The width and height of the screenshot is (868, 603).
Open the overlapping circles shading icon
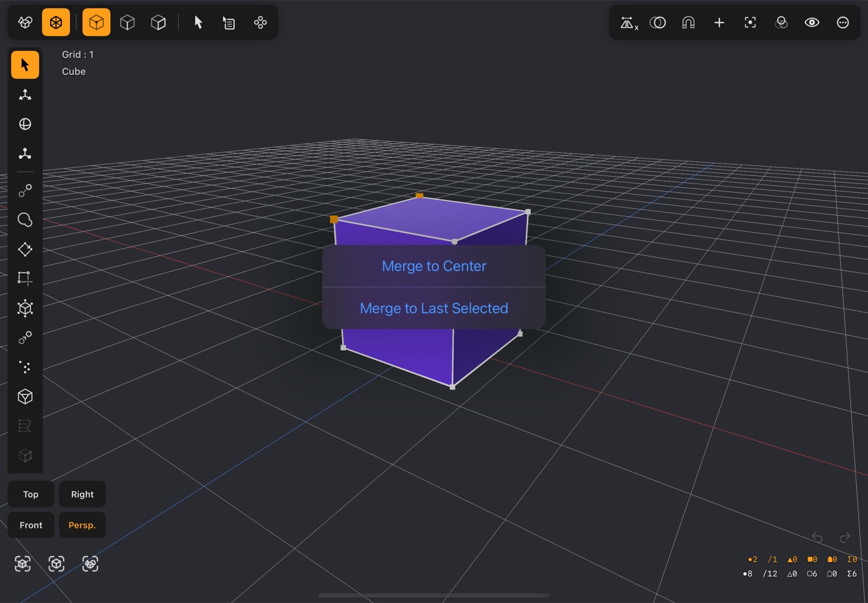click(x=781, y=22)
